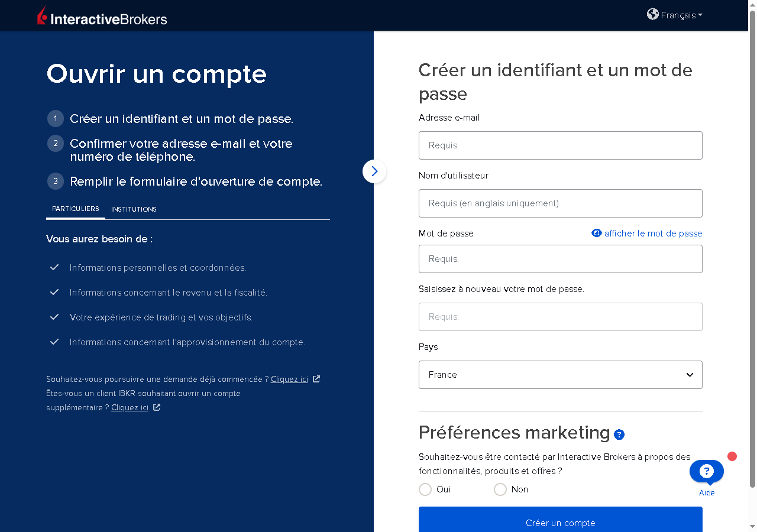Follow Cliquez ici link for additional account

pyautogui.click(x=130, y=408)
